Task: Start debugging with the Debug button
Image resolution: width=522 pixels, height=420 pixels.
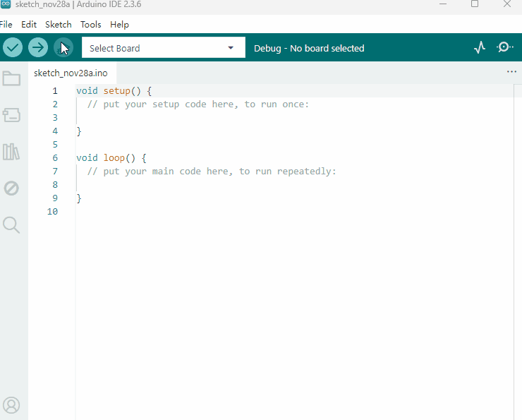Action: click(63, 47)
